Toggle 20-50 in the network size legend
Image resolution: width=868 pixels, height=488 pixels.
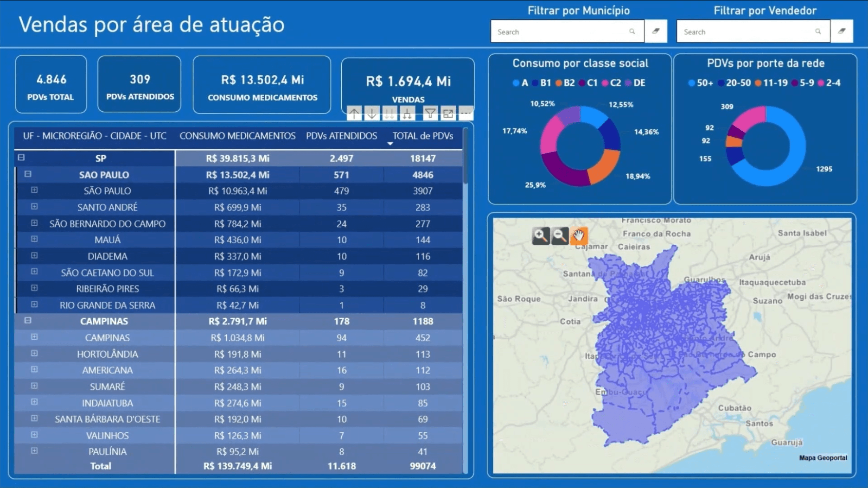click(x=734, y=83)
